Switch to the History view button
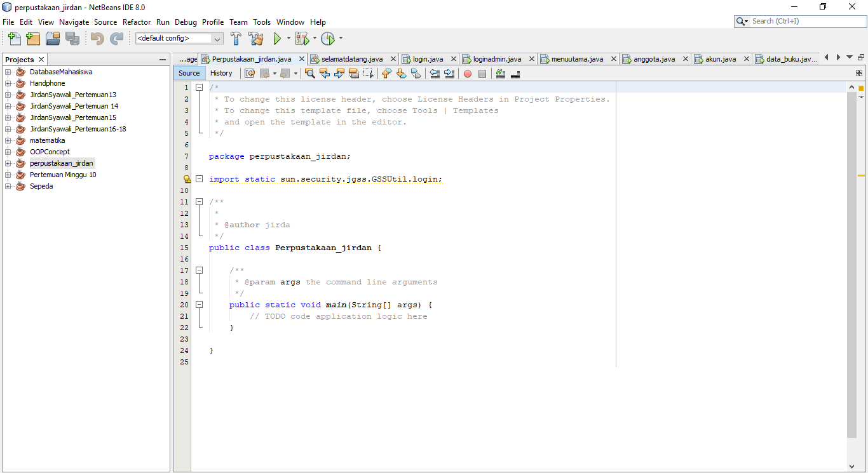 point(221,73)
